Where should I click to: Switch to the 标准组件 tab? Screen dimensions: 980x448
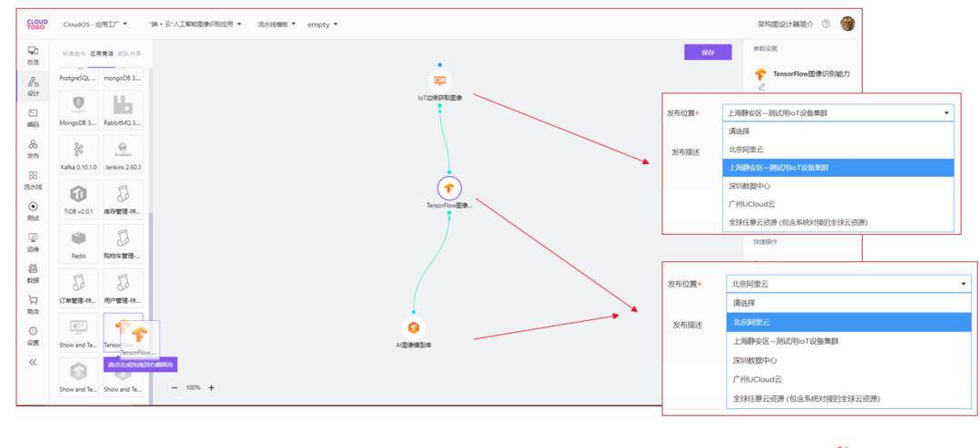point(73,54)
